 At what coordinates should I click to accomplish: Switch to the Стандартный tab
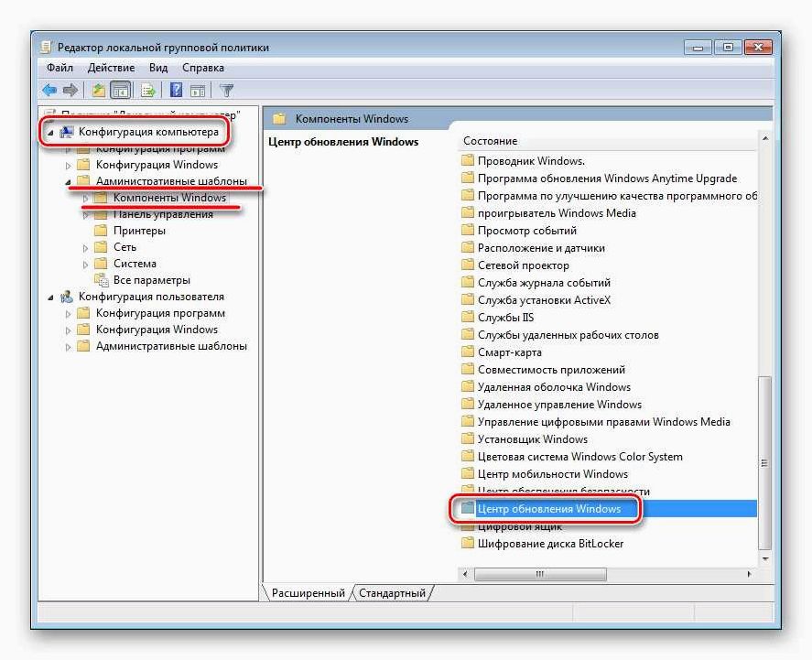392,593
